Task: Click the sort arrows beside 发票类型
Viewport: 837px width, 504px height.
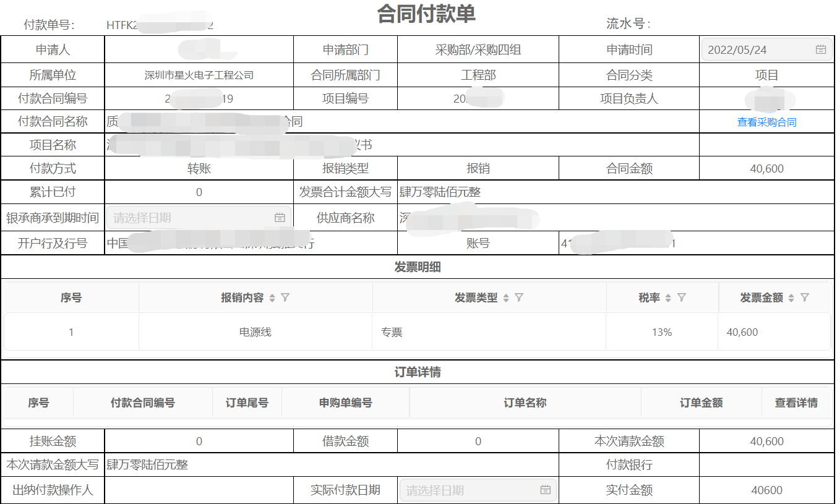Action: pos(506,298)
